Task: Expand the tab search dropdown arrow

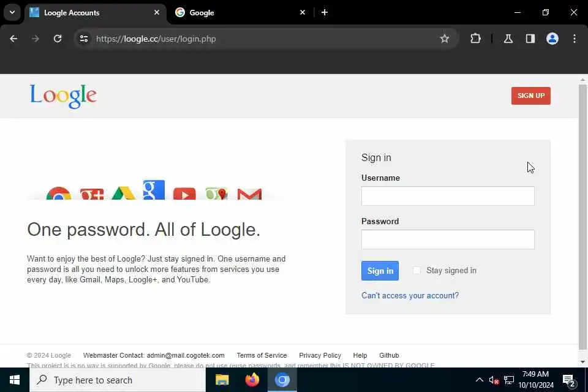Action: coord(12,12)
